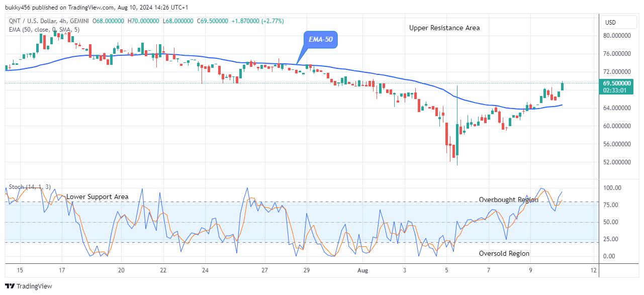Click the 7 date marker on time axis
The height and width of the screenshot is (295, 644).
[x=489, y=270]
